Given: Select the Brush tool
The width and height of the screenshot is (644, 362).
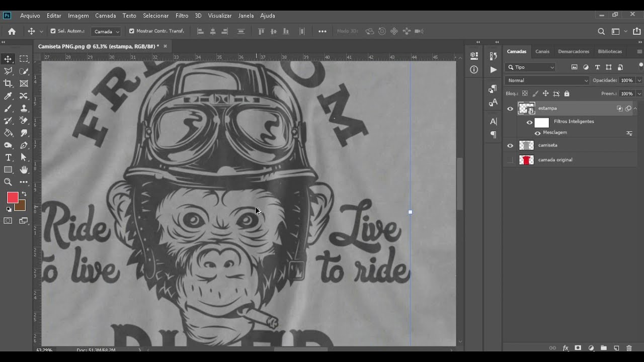Looking at the screenshot, I should pyautogui.click(x=8, y=108).
